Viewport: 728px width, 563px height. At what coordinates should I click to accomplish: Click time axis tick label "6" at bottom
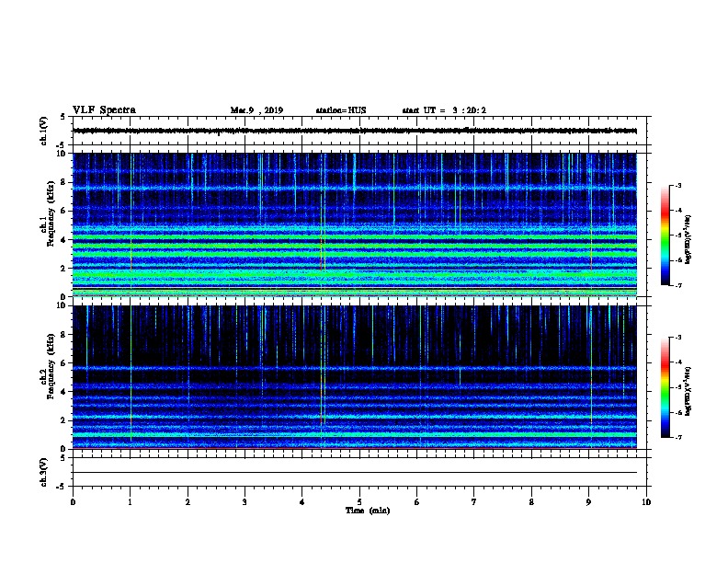(x=417, y=502)
